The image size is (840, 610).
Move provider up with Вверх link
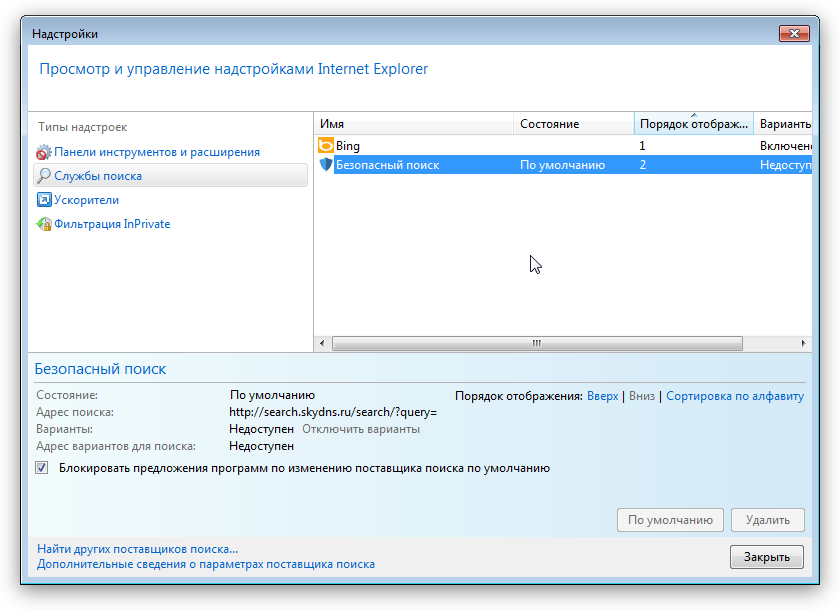click(x=602, y=396)
